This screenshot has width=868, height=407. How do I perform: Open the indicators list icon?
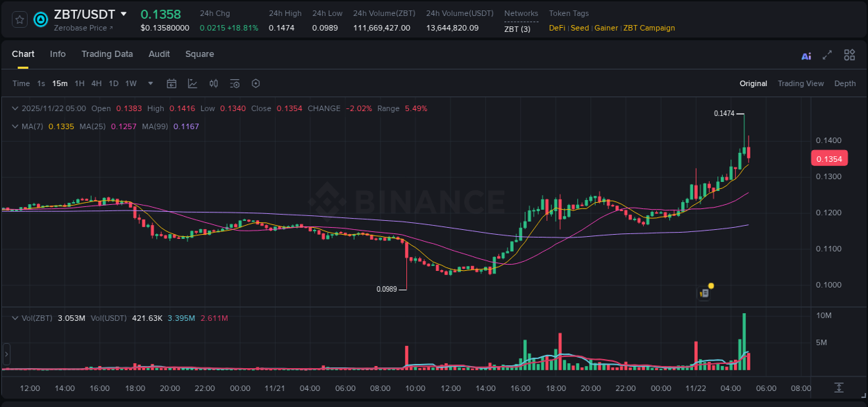(x=235, y=83)
